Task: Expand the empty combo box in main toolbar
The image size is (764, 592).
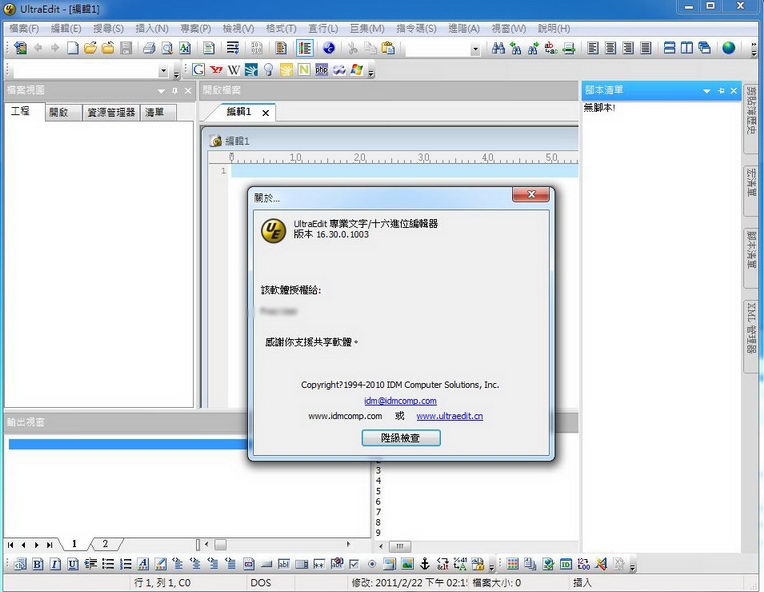Action: tap(475, 49)
